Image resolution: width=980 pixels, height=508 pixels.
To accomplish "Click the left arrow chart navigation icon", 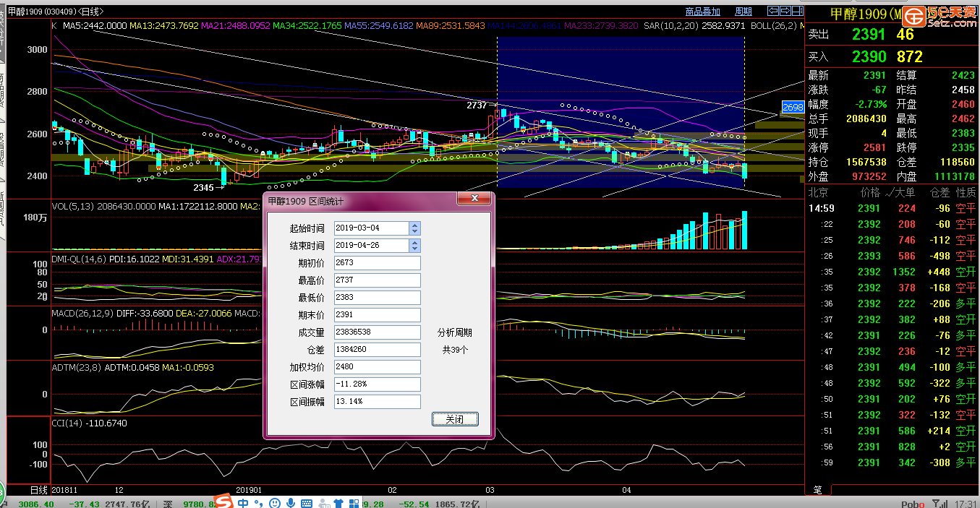I will (x=773, y=11).
